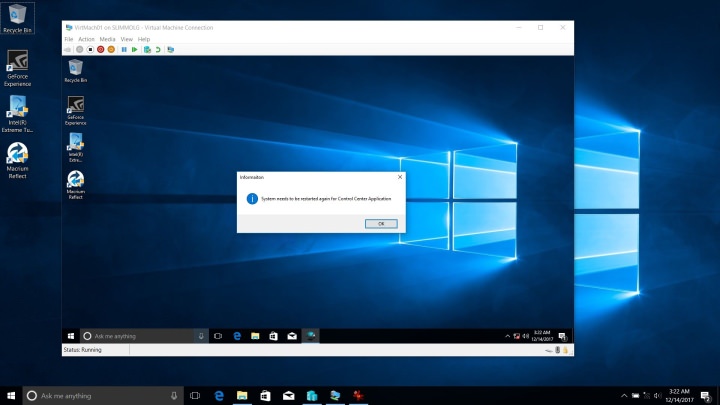Screen dimensions: 720x405
Task: Click the network tray icon in the VM
Action: click(517, 336)
